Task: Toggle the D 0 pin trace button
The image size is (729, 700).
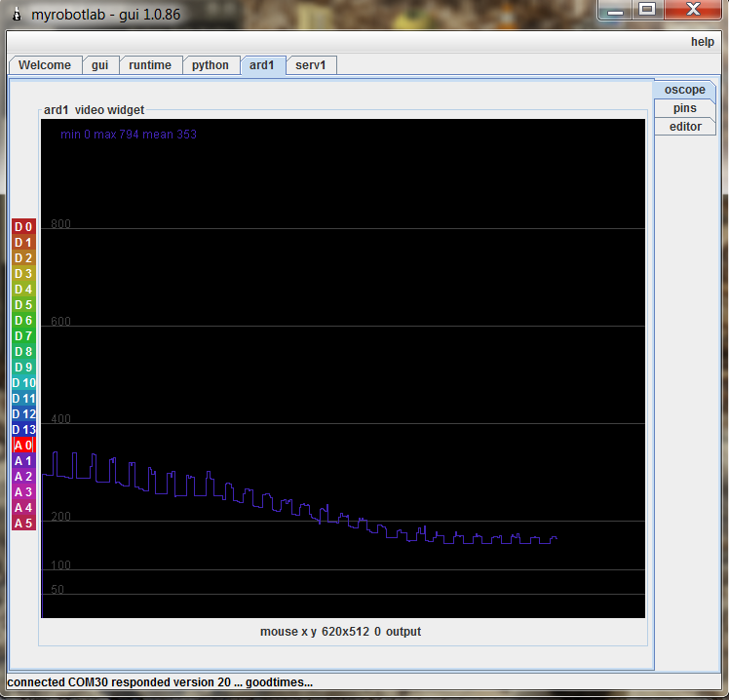Action: (x=23, y=226)
